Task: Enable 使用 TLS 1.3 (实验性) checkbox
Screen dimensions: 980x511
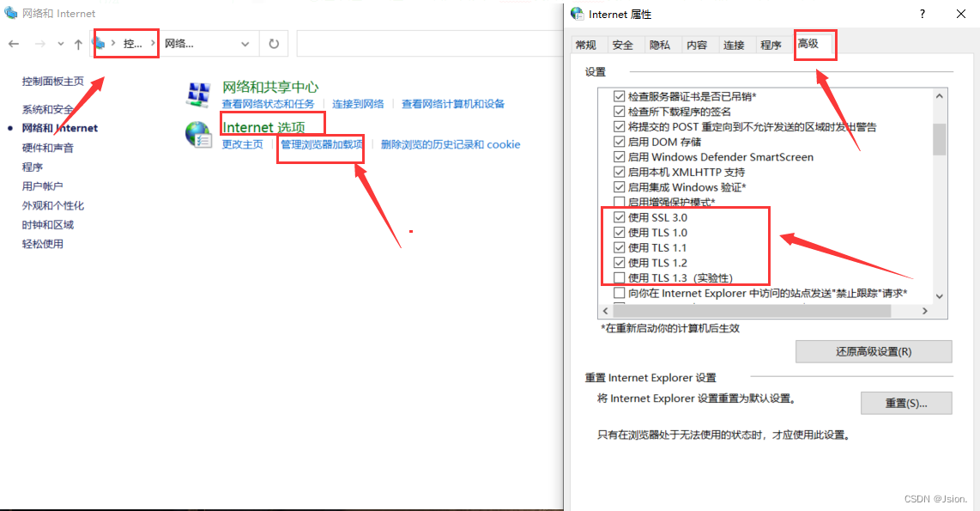Action: click(x=620, y=277)
